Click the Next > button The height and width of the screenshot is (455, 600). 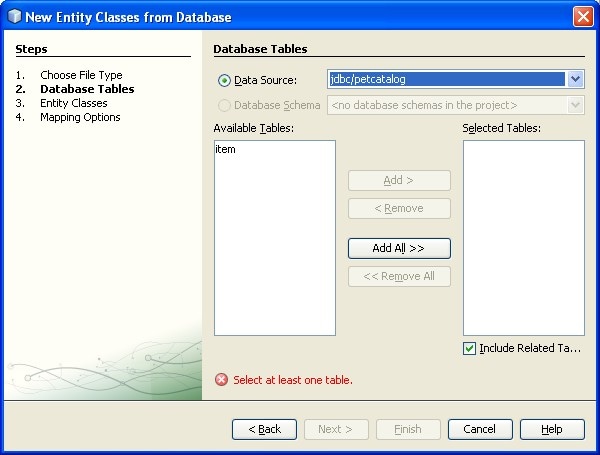tap(336, 429)
